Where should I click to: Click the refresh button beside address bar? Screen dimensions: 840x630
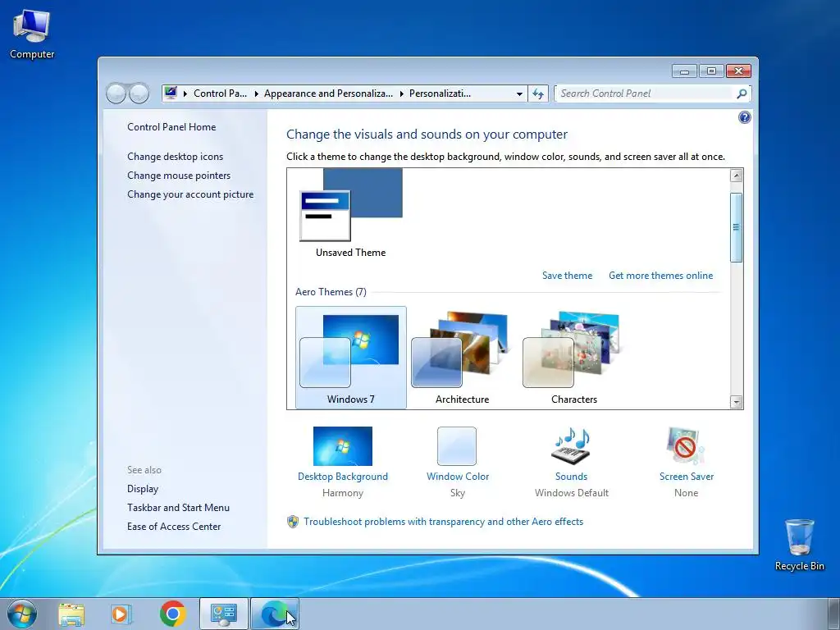(538, 94)
